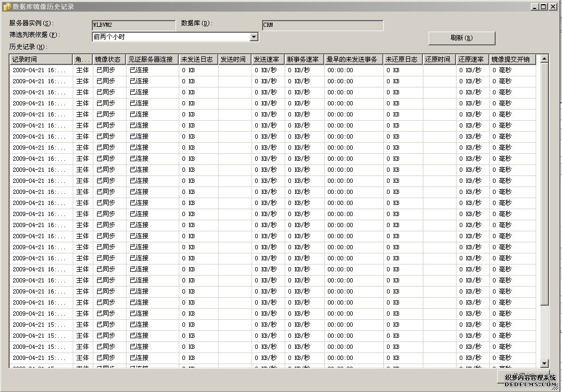Click the history list scroll down arrow
The height and width of the screenshot is (392, 562).
[544, 363]
